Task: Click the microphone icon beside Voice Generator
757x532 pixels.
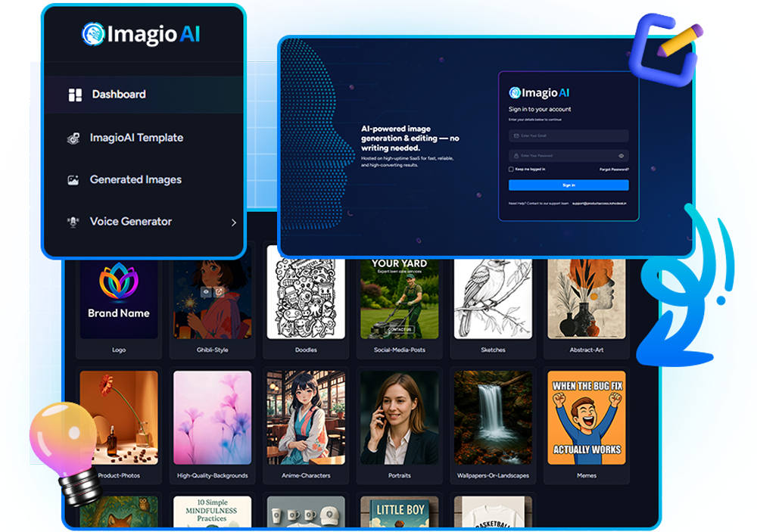Action: [x=73, y=222]
